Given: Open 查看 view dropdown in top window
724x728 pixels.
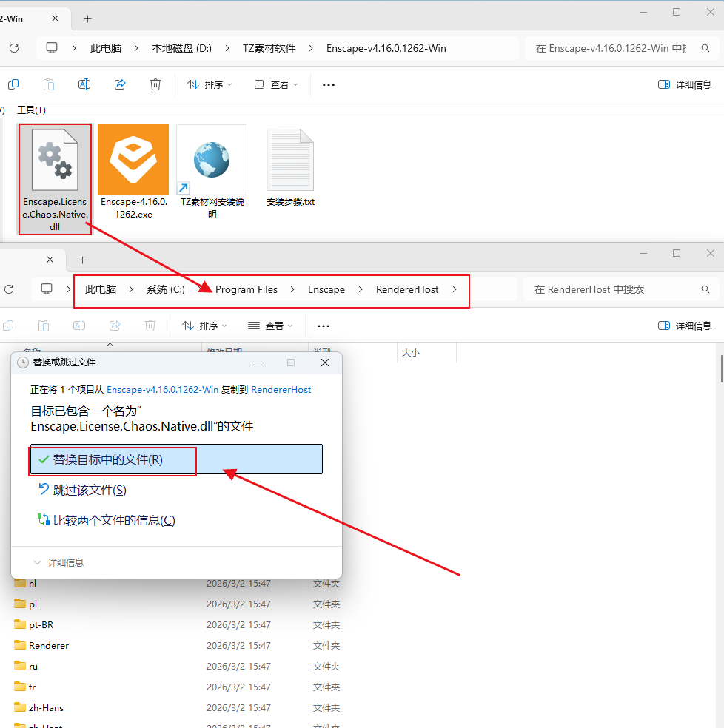Looking at the screenshot, I should pos(275,84).
